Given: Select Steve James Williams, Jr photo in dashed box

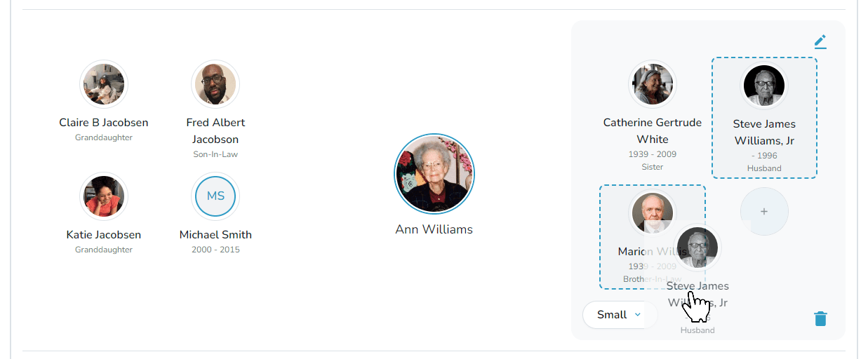Looking at the screenshot, I should [x=764, y=86].
